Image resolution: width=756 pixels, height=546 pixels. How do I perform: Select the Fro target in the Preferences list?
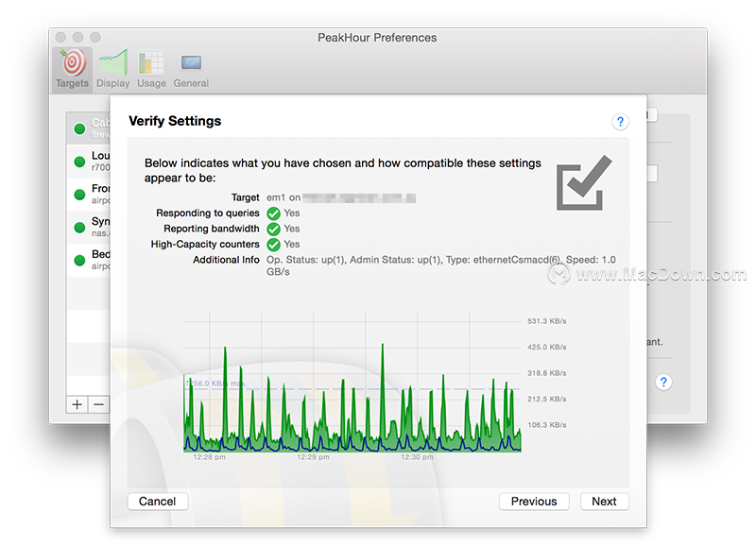point(89,195)
